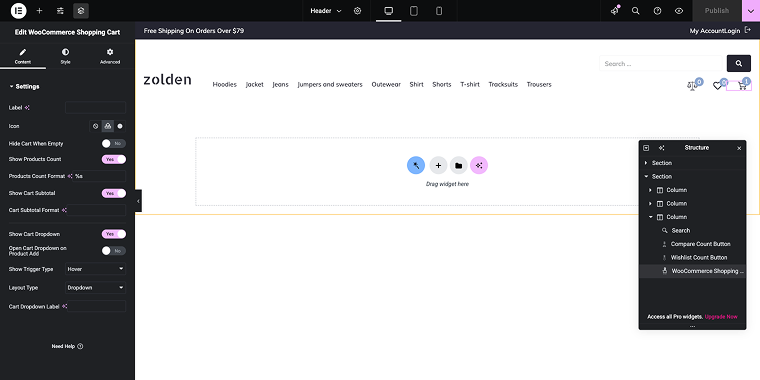The height and width of the screenshot is (380, 760).
Task: Open the template library folder button
Action: [x=459, y=166]
